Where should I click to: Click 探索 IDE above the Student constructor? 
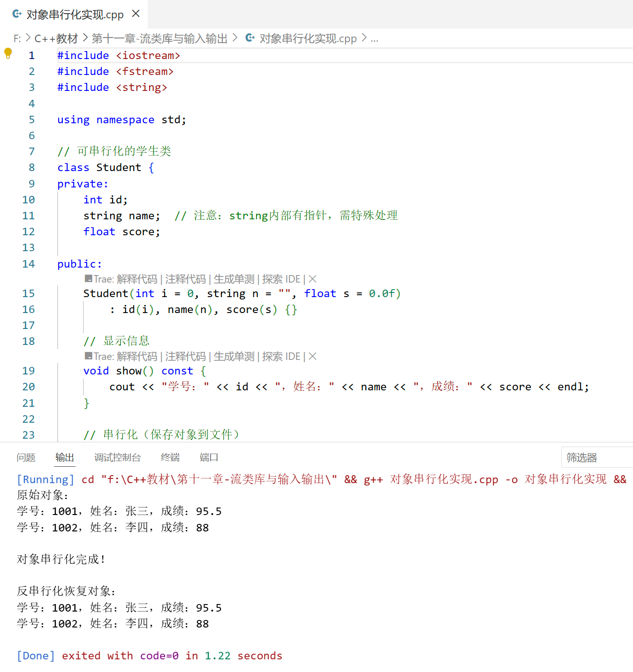[x=281, y=279]
